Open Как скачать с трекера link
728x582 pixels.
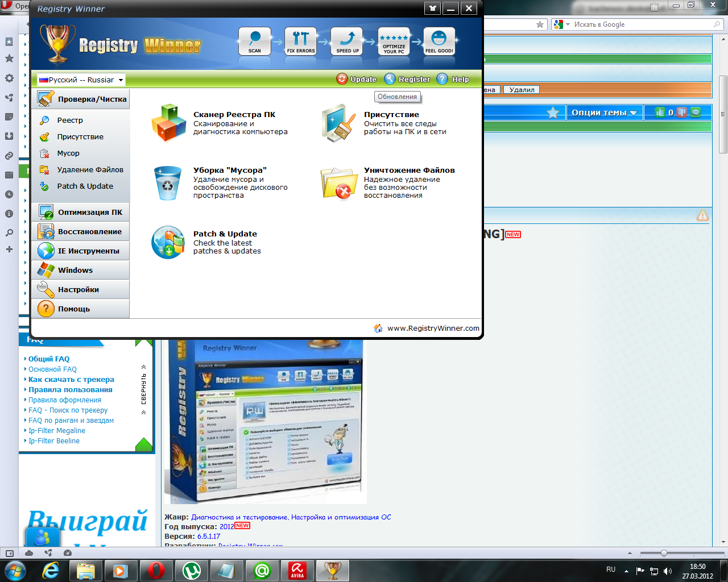(x=71, y=380)
